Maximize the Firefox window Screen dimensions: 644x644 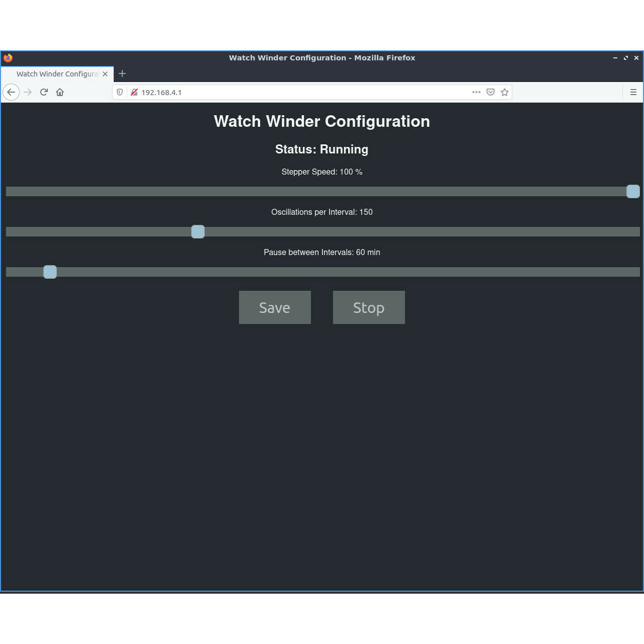point(626,58)
